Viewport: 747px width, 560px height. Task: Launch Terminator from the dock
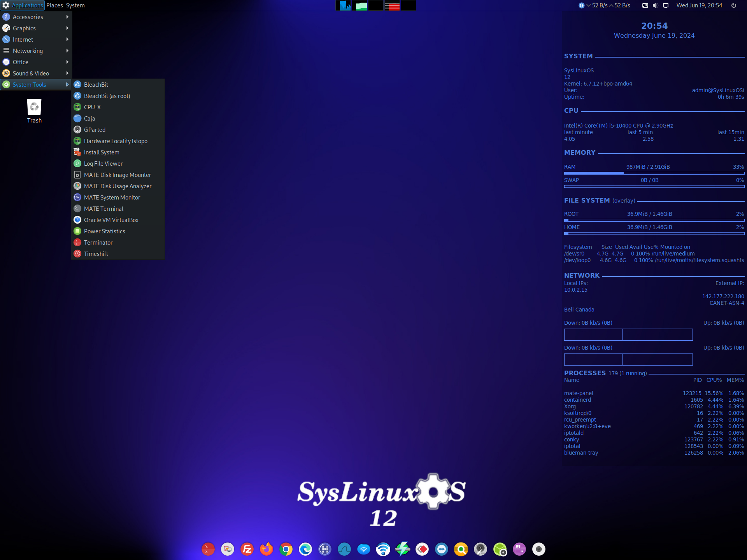coord(208,549)
